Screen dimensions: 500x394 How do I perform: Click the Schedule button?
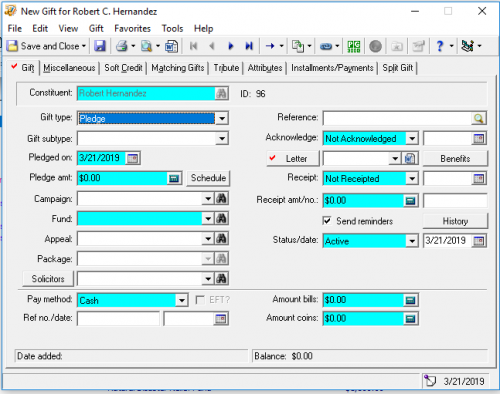click(x=208, y=178)
